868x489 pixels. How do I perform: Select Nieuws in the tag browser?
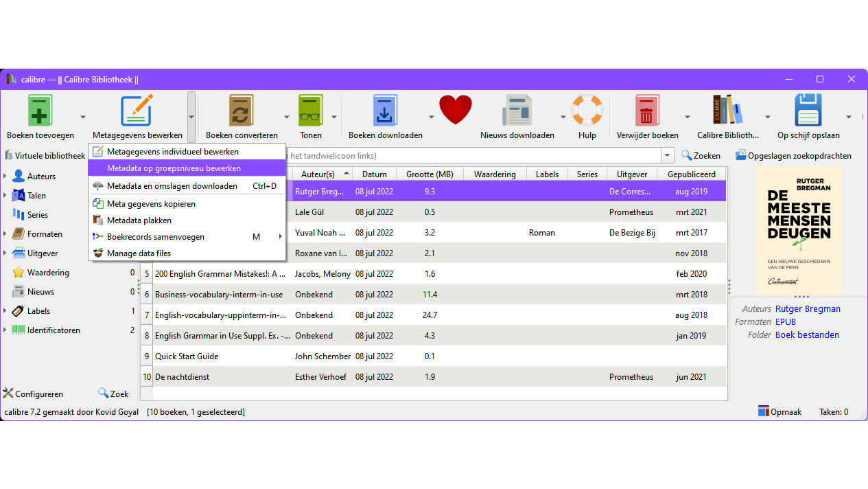(x=40, y=292)
